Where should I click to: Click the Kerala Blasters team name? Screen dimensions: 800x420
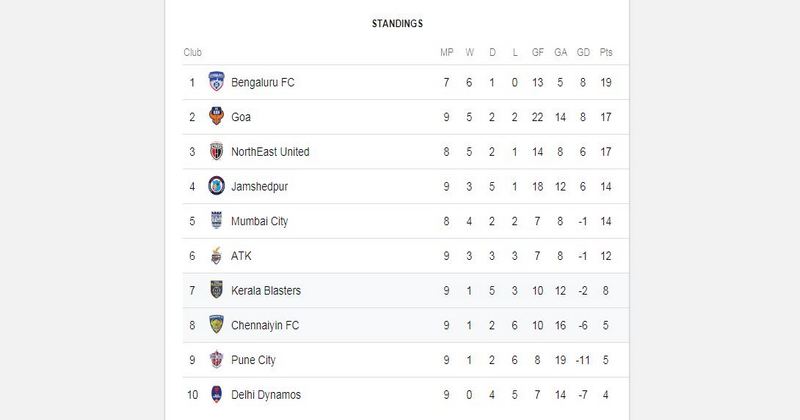266,290
